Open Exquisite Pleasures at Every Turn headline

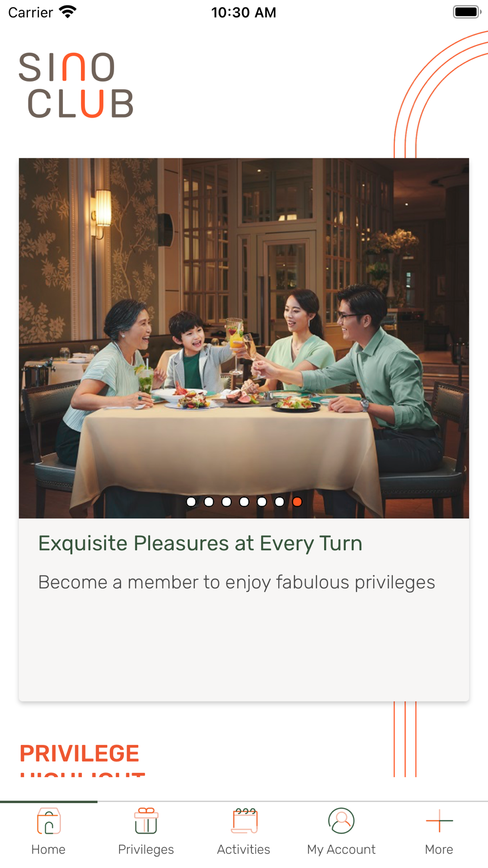click(x=200, y=543)
